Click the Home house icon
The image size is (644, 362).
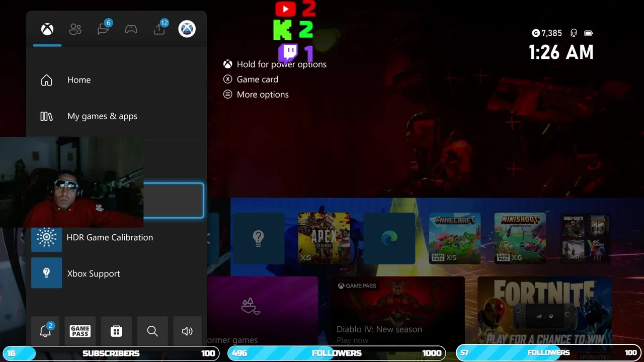tap(46, 80)
